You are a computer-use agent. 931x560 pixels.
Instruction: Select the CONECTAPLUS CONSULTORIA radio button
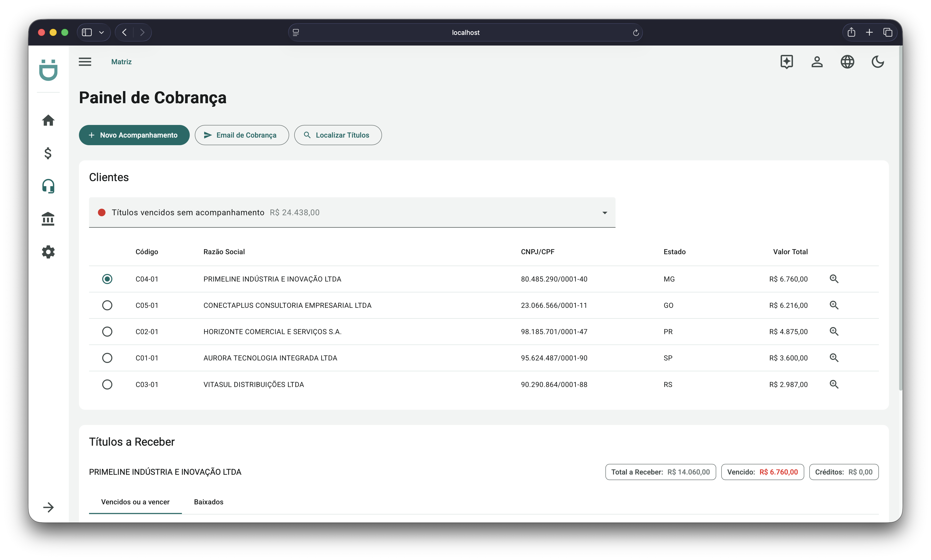[107, 305]
